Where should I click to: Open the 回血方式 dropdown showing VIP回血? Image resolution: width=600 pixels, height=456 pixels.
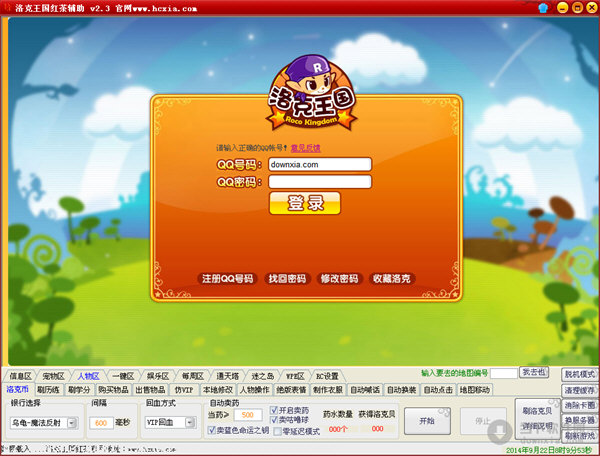click(x=170, y=422)
